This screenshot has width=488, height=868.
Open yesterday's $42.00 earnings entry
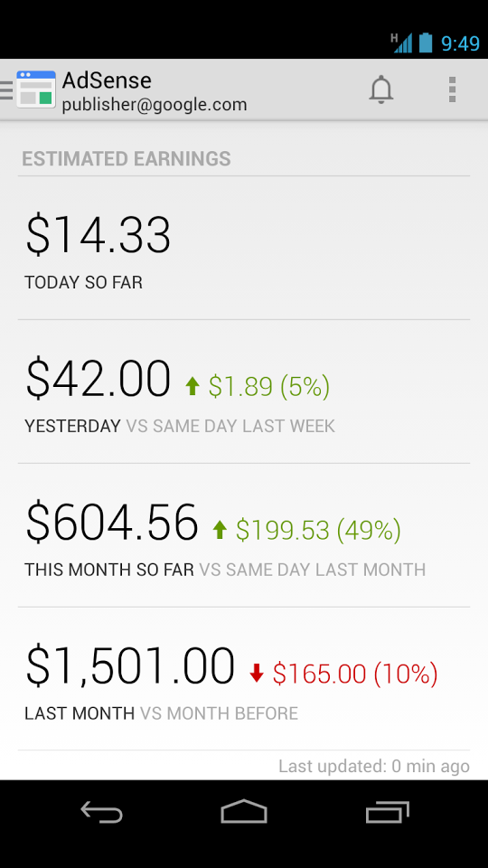(244, 392)
